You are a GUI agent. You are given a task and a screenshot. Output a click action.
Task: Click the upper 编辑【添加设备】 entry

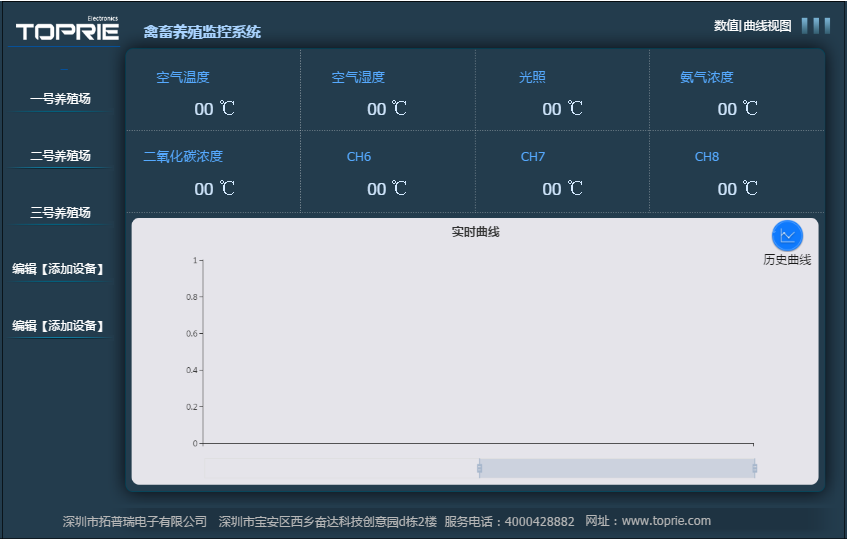[x=58, y=269]
